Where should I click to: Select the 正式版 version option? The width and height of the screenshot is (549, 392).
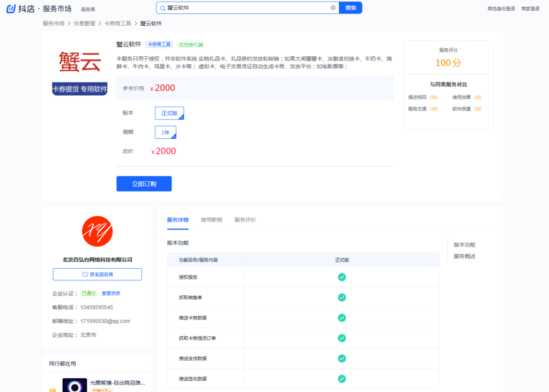(x=169, y=113)
